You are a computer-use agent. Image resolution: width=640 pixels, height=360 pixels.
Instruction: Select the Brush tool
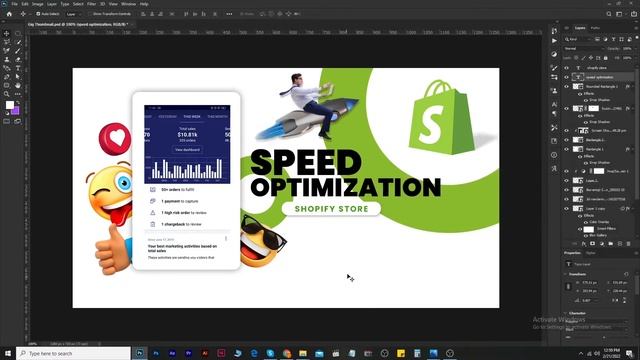(x=18, y=51)
